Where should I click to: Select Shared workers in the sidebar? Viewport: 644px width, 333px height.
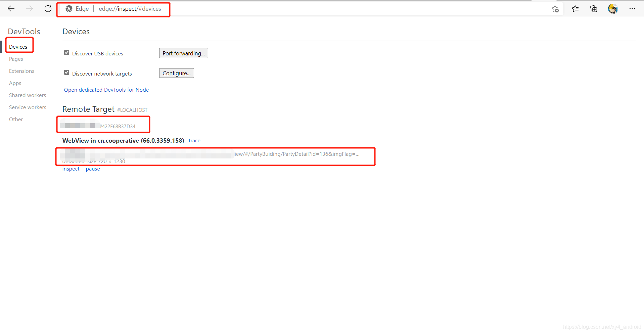click(x=28, y=95)
